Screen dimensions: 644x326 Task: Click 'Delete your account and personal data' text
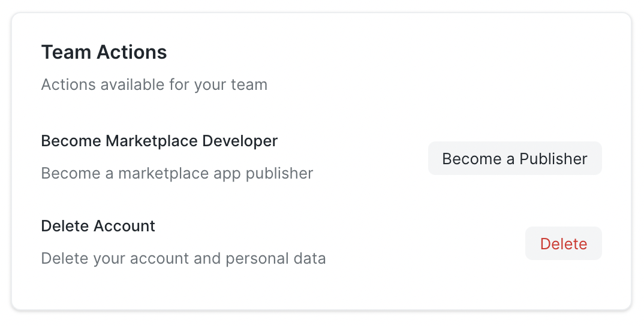coord(183,258)
